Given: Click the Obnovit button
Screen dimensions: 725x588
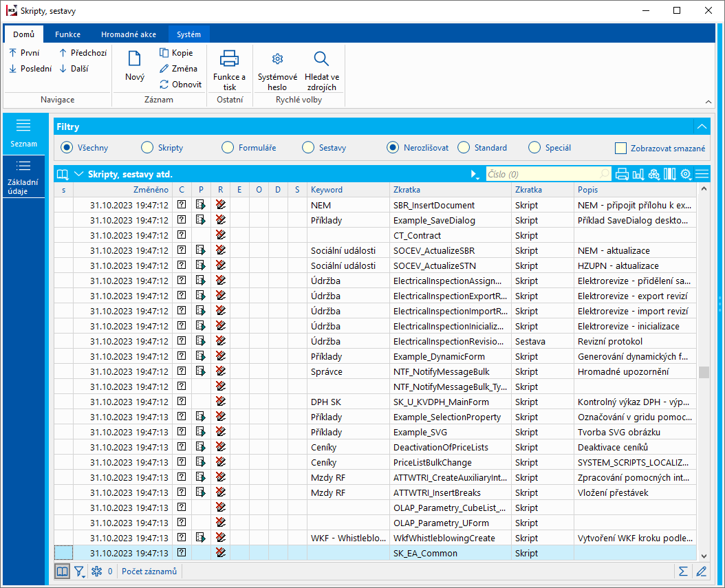Looking at the screenshot, I should click(x=180, y=85).
